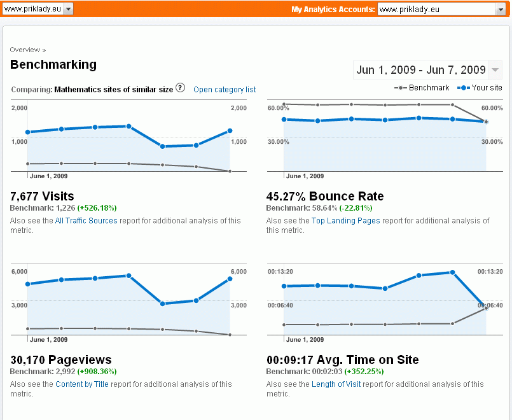512x420 pixels.
Task: Select June 1, 2009 marker on Visits chart
Action: click(48, 176)
